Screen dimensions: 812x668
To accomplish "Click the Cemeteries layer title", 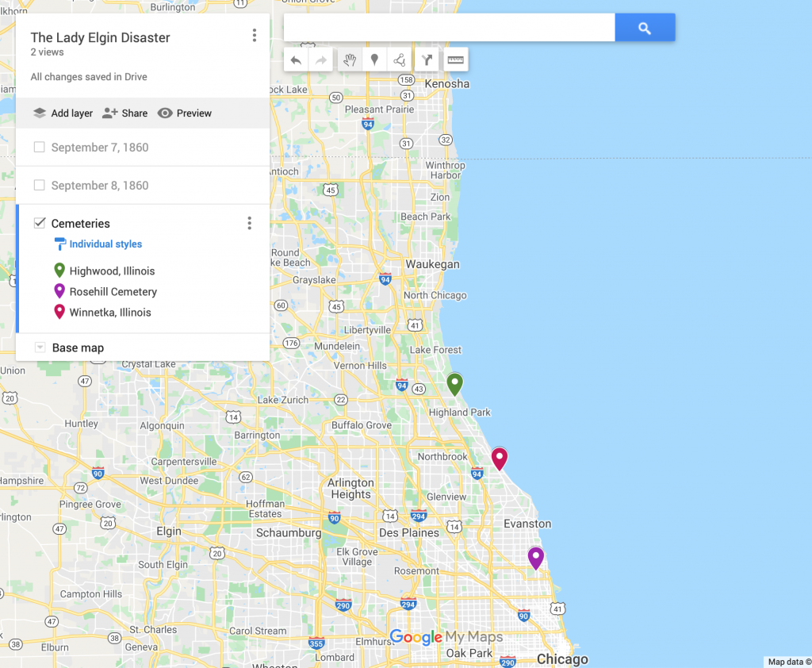I will coord(81,224).
